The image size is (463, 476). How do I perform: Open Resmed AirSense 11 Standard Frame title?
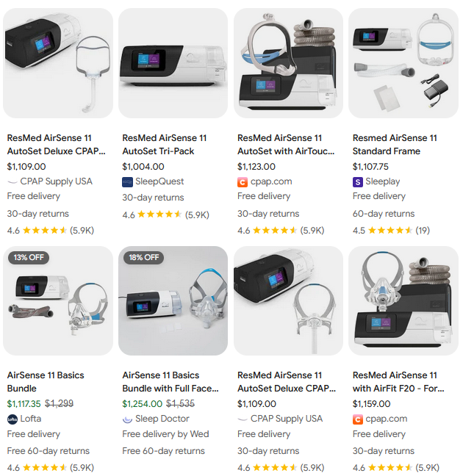click(395, 145)
